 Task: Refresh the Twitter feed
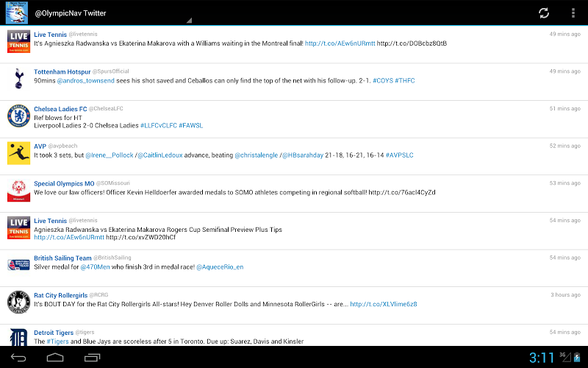544,13
